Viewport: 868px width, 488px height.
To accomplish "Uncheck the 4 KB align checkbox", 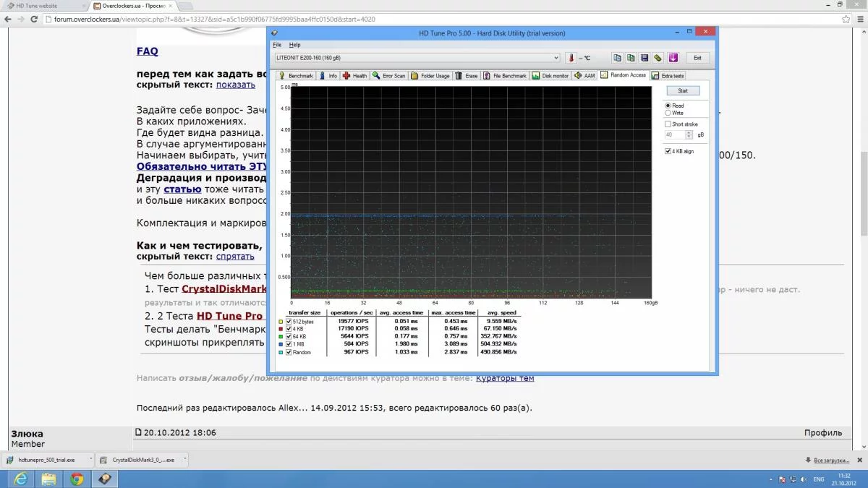I will coord(668,151).
